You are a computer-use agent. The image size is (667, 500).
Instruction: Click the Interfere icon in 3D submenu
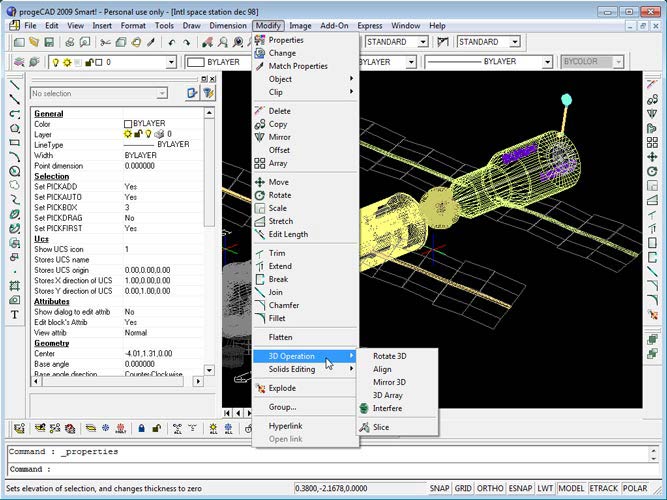click(x=364, y=408)
